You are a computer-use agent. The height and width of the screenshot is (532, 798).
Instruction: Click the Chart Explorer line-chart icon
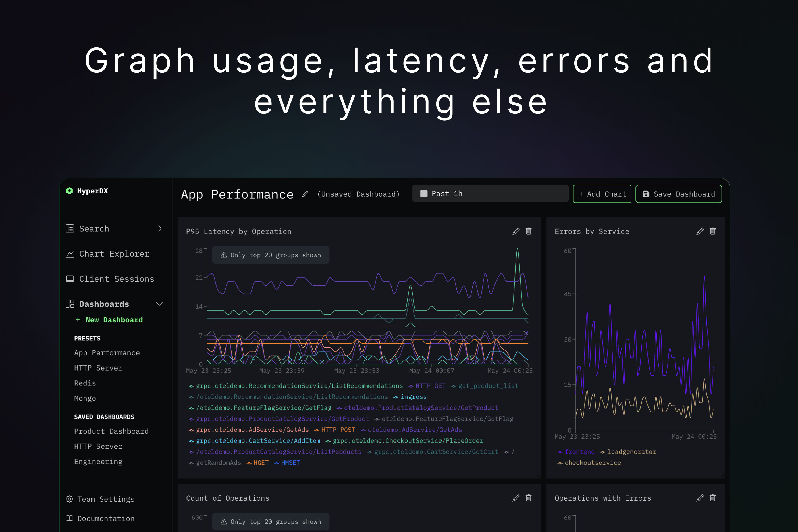(70, 254)
